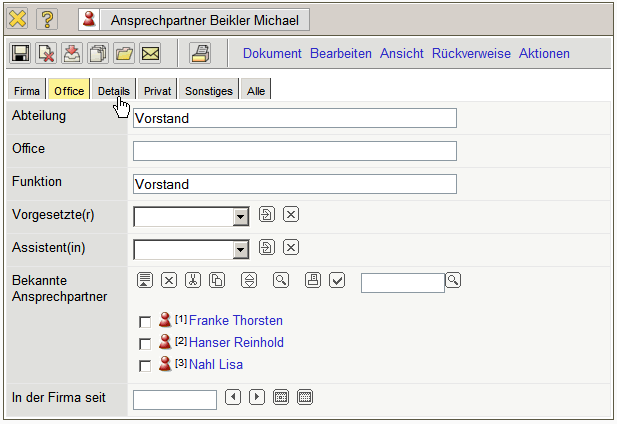
Task: Click the printer icon in toolbar
Action: click(x=200, y=54)
